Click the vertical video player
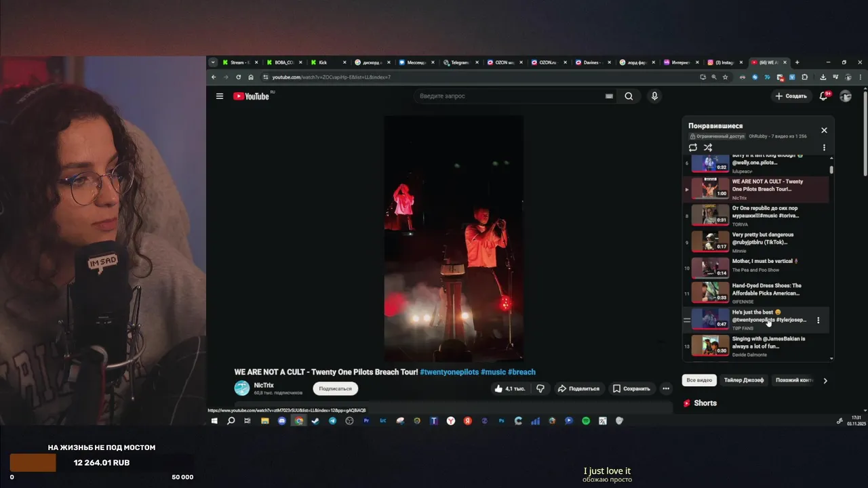868x488 pixels. click(x=454, y=238)
